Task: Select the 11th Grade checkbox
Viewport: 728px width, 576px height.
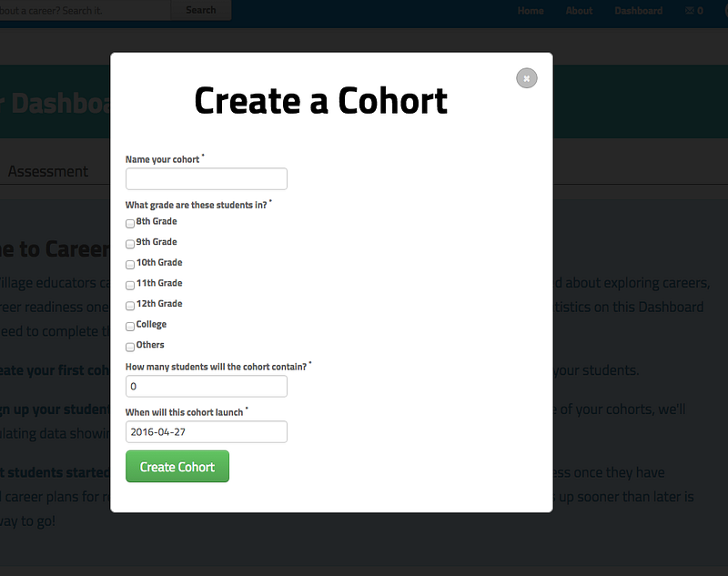Action: (130, 285)
